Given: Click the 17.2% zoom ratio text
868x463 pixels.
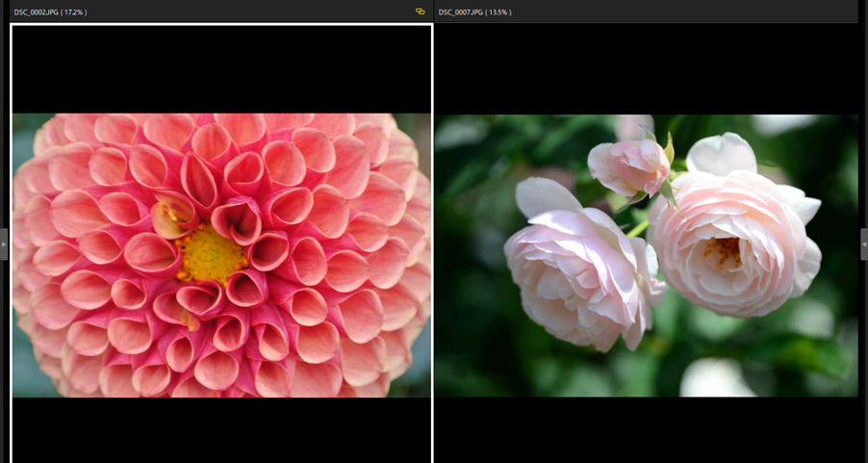Looking at the screenshot, I should tap(74, 12).
